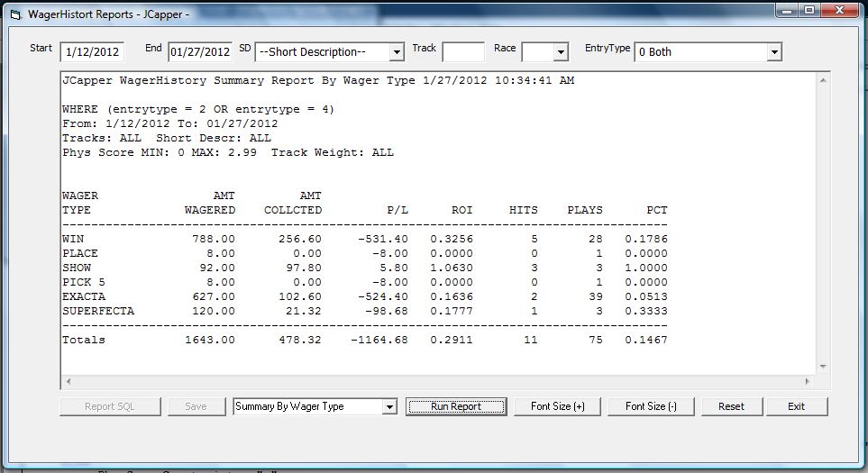Viewport: 868px width, 473px height.
Task: Click the Totals row label
Action: point(84,340)
